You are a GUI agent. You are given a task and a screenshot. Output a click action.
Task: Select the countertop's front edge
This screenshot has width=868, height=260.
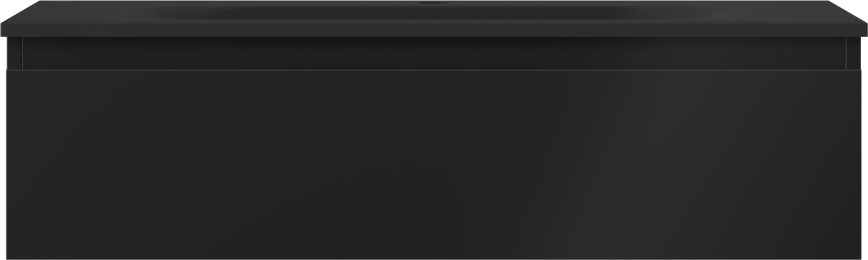pyautogui.click(x=434, y=30)
